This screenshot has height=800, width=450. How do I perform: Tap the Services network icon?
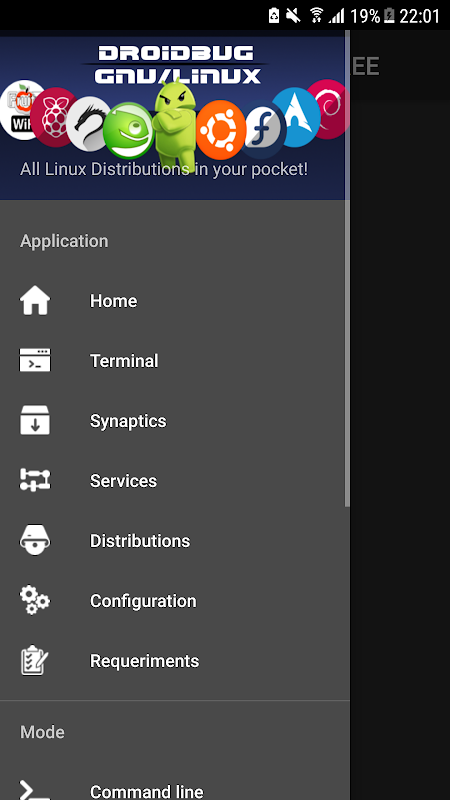click(x=35, y=480)
